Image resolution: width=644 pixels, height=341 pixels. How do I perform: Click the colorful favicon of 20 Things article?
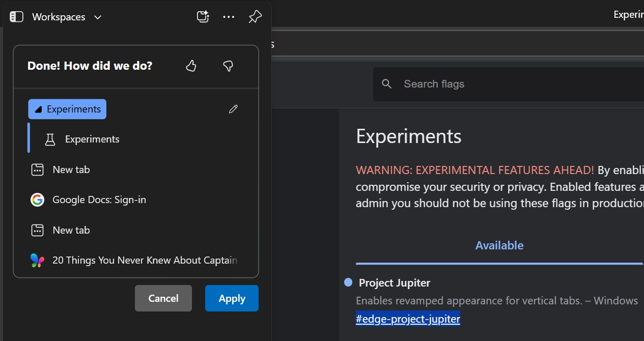(36, 260)
